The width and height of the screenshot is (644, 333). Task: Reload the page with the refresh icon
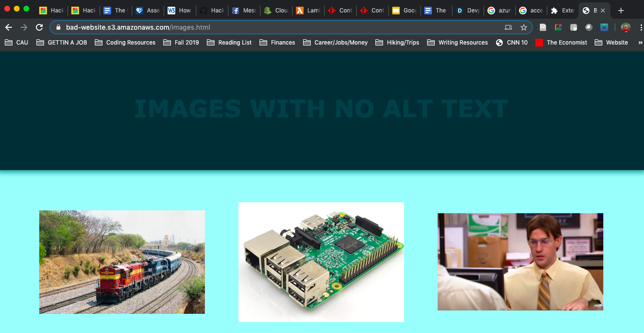click(x=39, y=27)
